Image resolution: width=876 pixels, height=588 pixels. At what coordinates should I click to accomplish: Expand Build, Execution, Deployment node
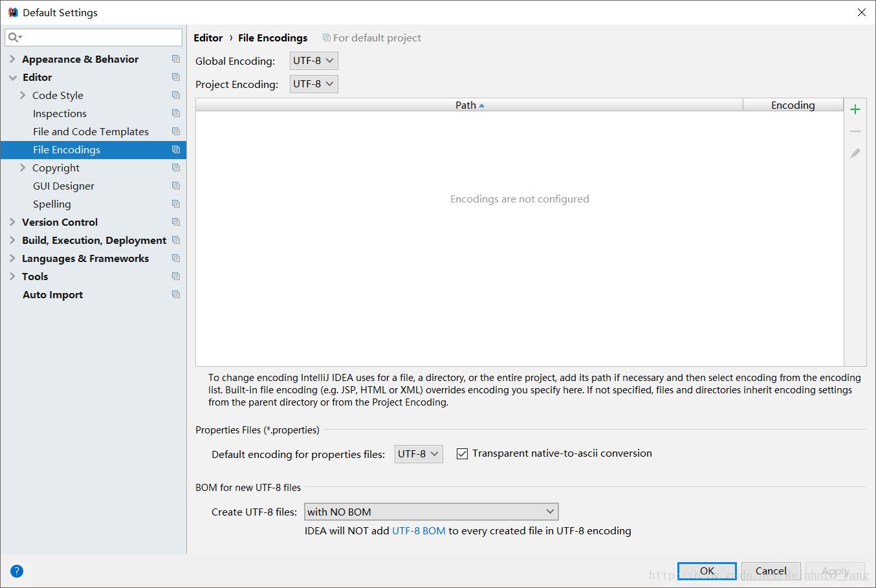pos(12,240)
